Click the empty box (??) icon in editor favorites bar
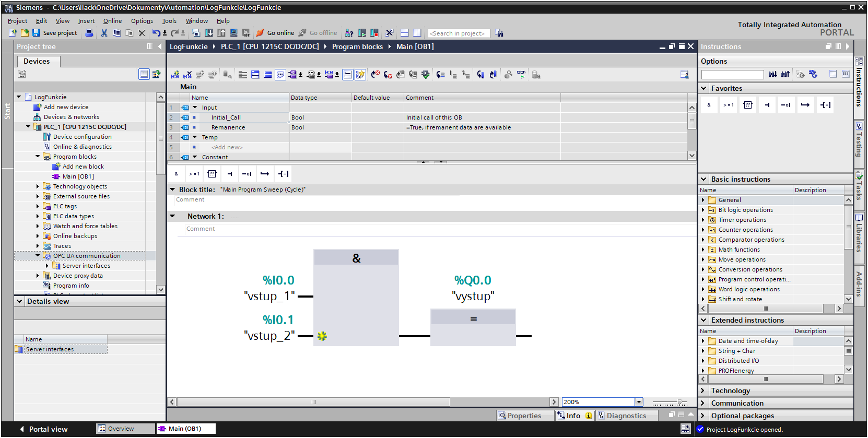This screenshot has height=438, width=868. point(212,174)
